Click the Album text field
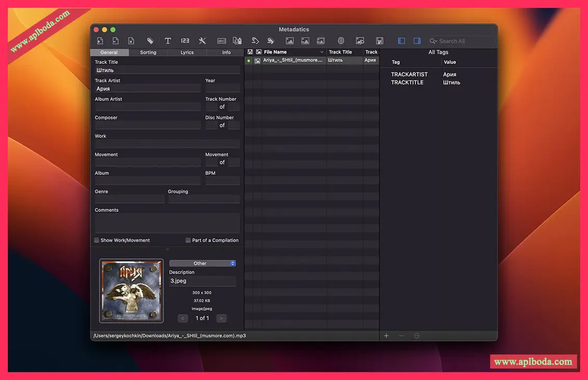Screen dimensions: 588x380 tap(147, 181)
